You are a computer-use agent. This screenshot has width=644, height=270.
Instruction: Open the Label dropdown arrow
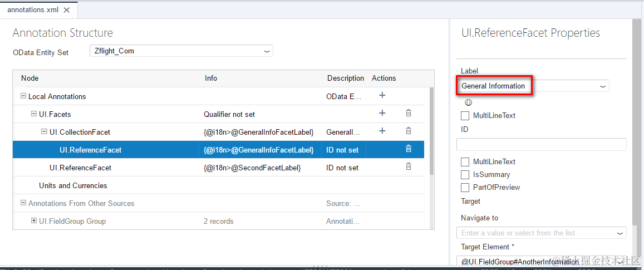click(x=603, y=86)
